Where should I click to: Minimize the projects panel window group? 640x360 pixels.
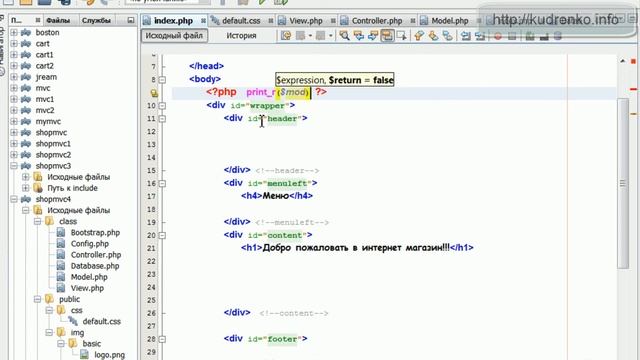pyautogui.click(x=131, y=20)
